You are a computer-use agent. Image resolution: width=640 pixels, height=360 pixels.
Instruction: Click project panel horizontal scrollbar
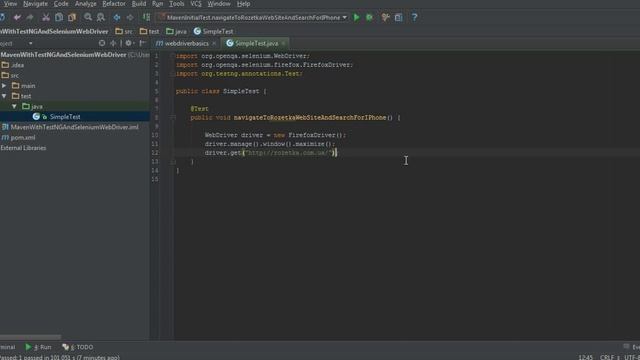(x=31, y=337)
